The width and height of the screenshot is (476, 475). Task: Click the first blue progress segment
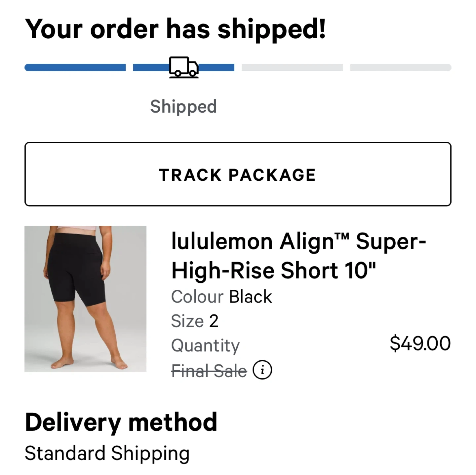75,67
